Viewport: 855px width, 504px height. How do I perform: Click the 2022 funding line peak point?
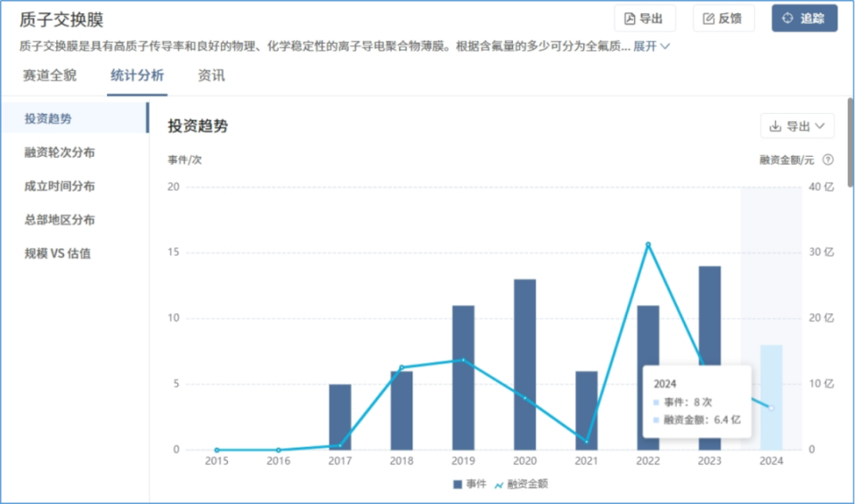647,244
